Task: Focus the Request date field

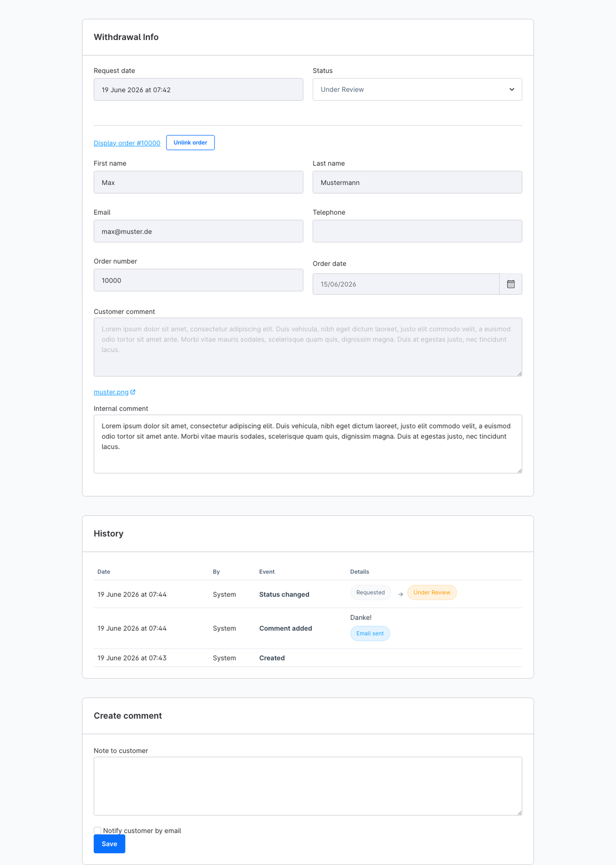Action: 198,89
